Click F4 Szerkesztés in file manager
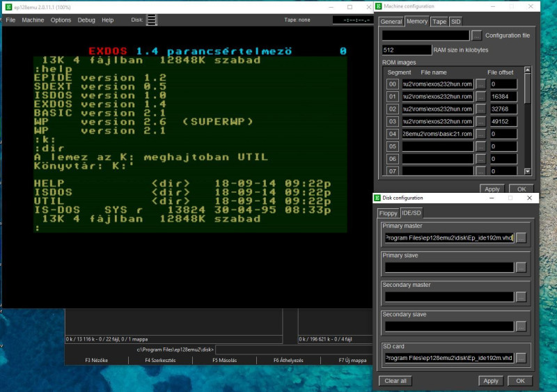Screen dimensions: 557x392 pyautogui.click(x=160, y=360)
